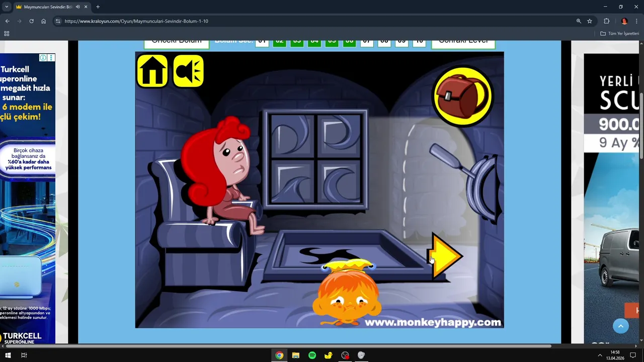Open the zoom magnifier in address bar
Viewport: 644px width, 362px height.
(579, 21)
